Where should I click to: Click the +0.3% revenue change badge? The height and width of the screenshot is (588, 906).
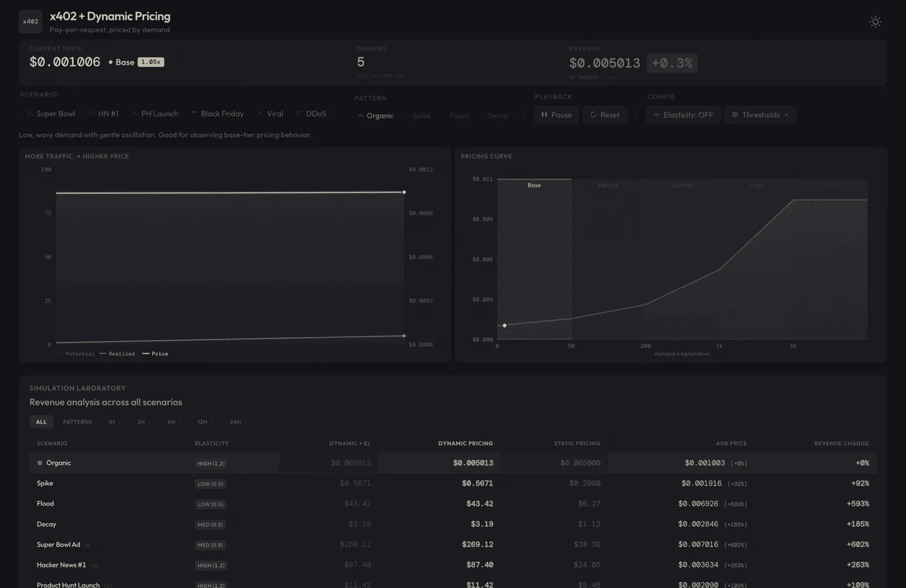pyautogui.click(x=672, y=63)
